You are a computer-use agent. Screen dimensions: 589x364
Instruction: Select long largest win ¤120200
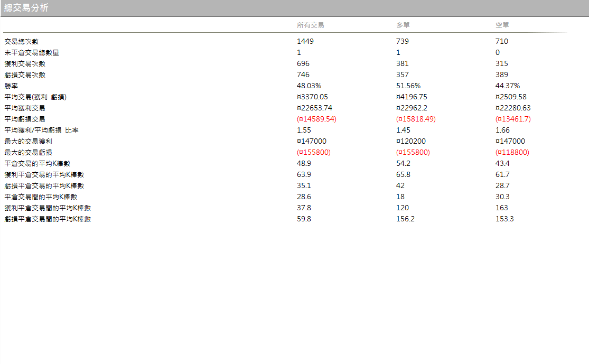click(411, 141)
